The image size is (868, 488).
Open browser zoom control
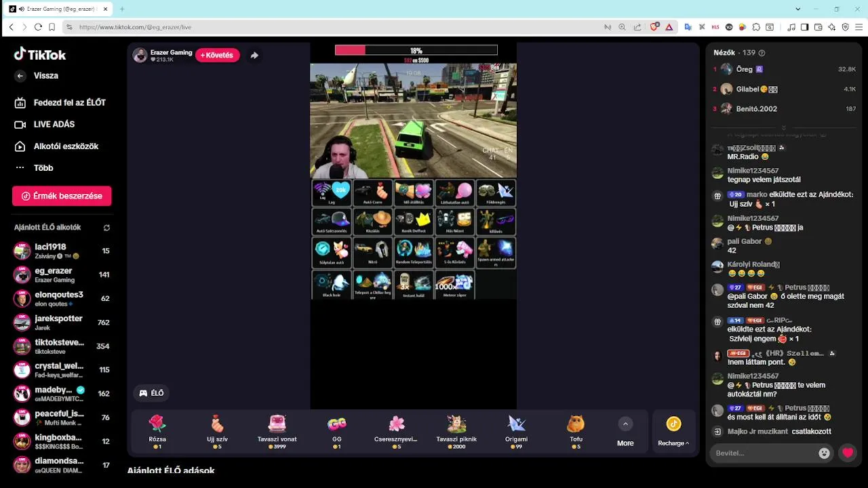click(623, 27)
